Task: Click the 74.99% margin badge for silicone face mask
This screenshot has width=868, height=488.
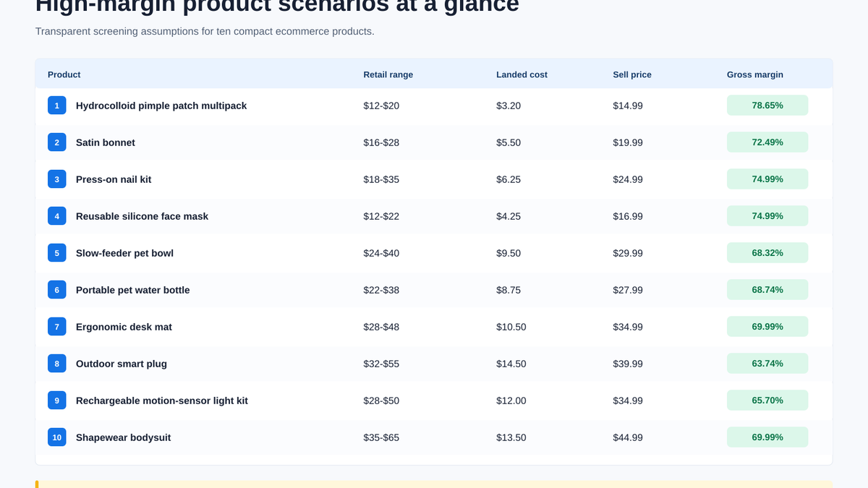Action: (x=767, y=216)
